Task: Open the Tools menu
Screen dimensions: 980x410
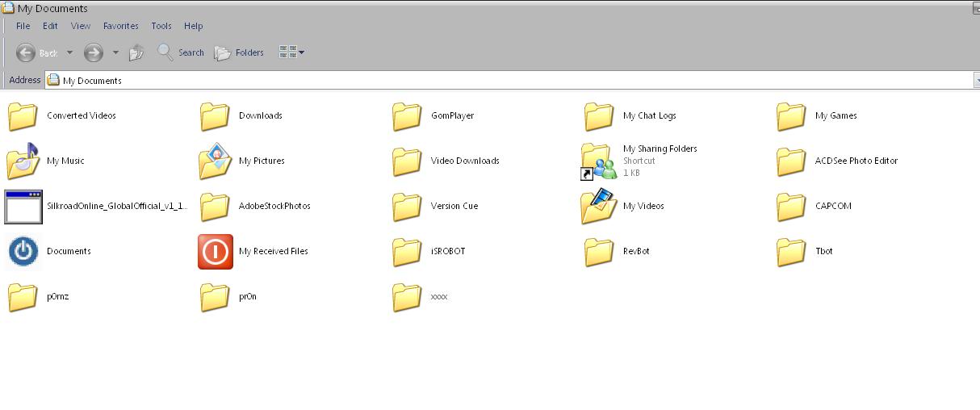Action: (x=161, y=26)
